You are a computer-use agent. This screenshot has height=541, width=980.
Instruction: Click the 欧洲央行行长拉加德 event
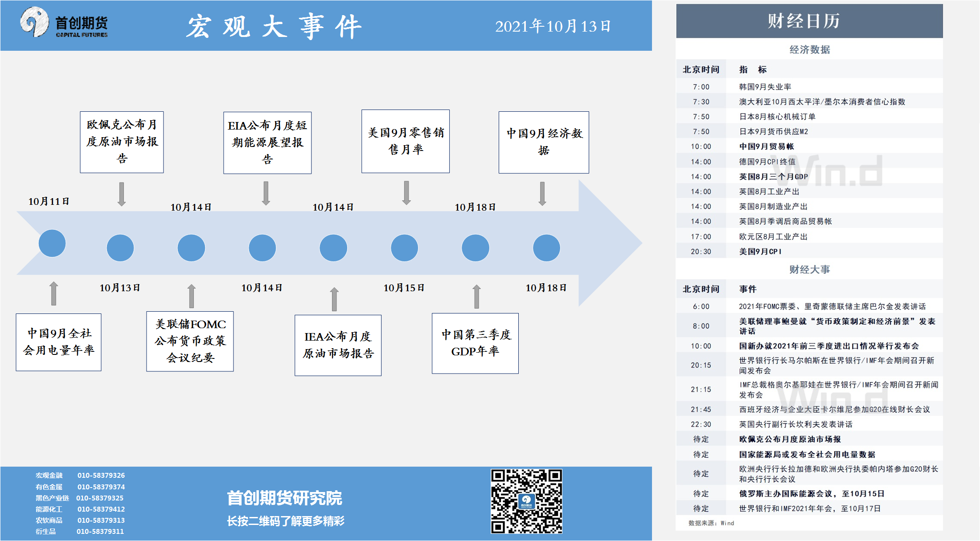point(809,474)
